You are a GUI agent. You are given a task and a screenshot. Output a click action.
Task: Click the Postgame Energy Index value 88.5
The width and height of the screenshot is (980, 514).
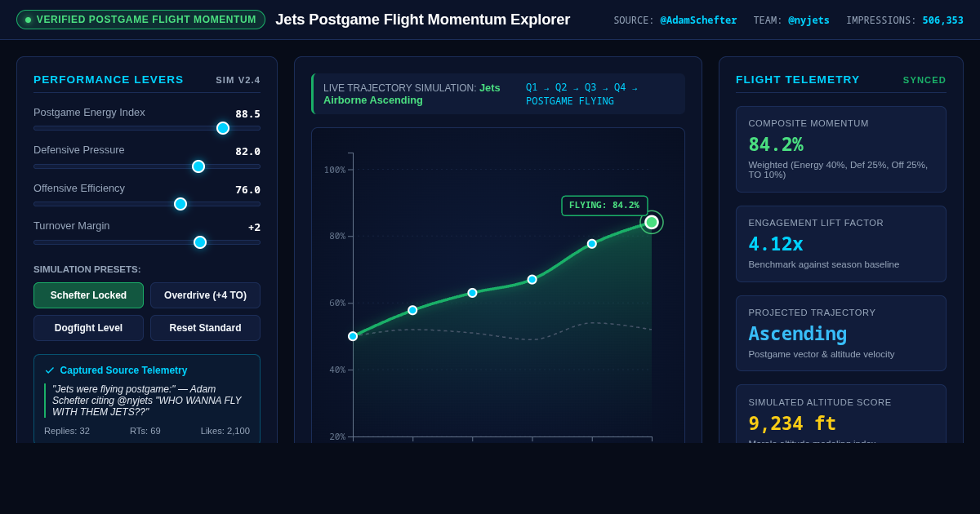[247, 114]
